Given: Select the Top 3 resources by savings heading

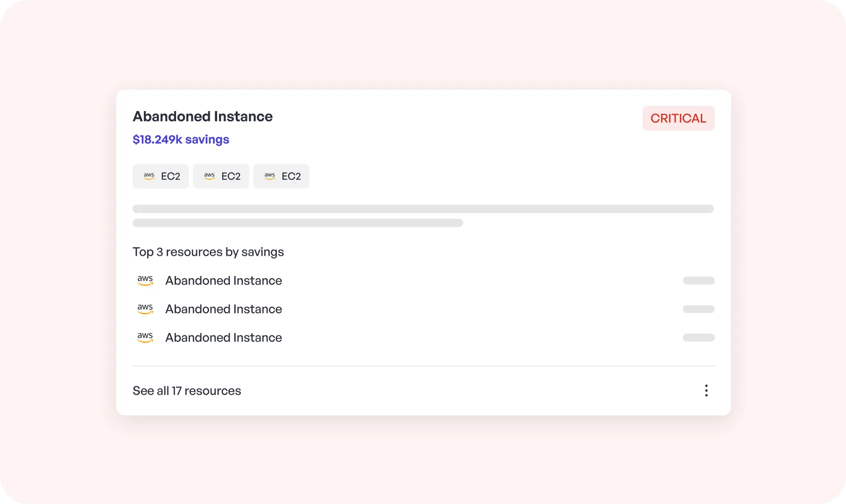Looking at the screenshot, I should click(208, 252).
